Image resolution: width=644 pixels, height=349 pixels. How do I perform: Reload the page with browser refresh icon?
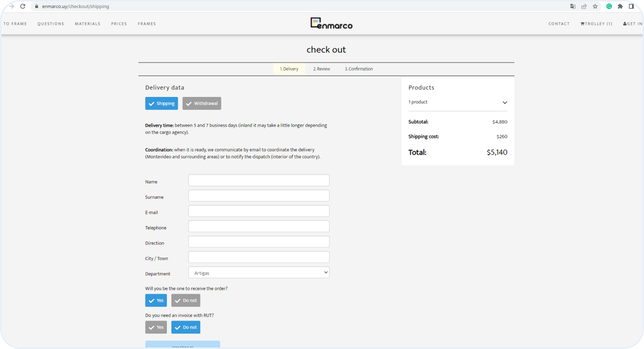pyautogui.click(x=23, y=6)
